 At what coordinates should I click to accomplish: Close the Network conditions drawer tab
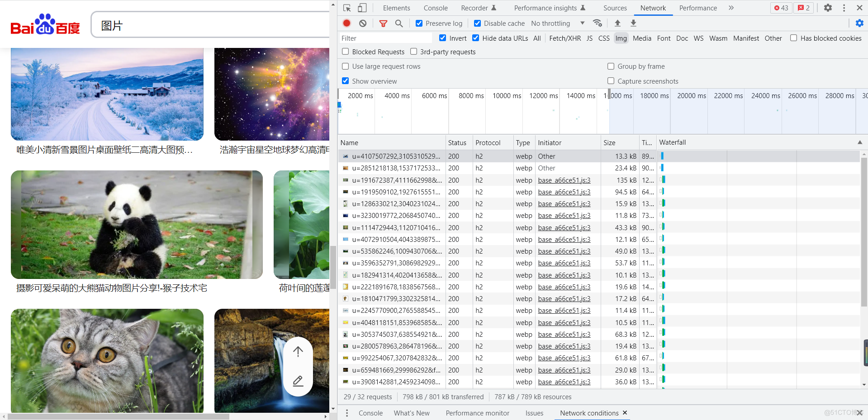point(625,413)
